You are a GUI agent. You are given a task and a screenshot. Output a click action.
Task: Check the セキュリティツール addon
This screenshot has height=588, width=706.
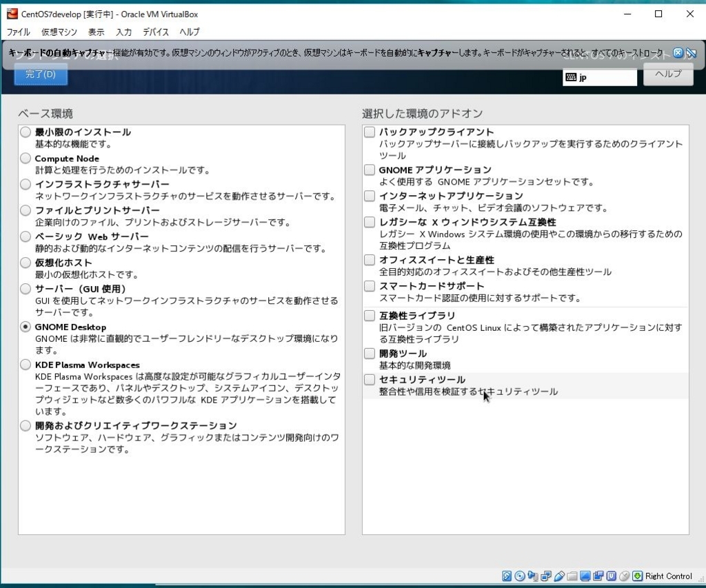click(x=369, y=379)
